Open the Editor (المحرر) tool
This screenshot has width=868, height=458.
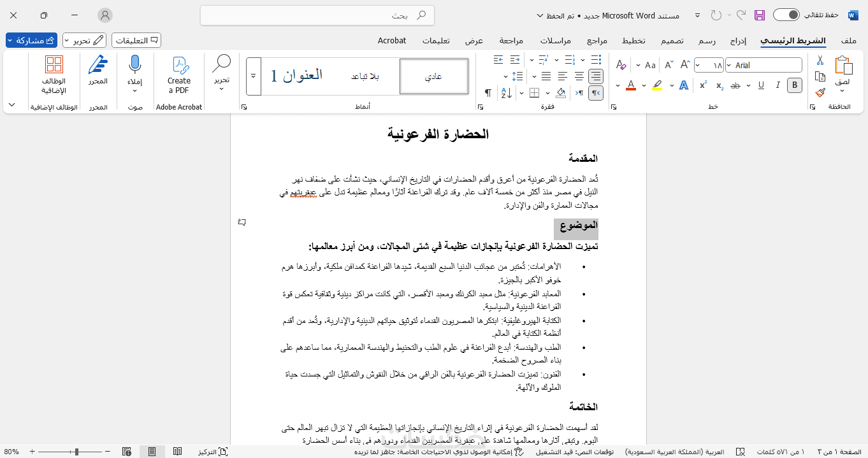tap(98, 70)
